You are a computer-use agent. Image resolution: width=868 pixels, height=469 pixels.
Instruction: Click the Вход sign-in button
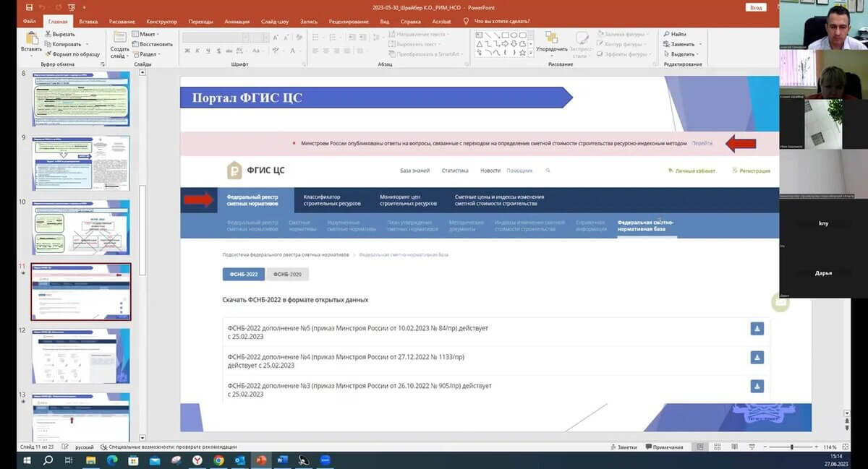tap(756, 7)
